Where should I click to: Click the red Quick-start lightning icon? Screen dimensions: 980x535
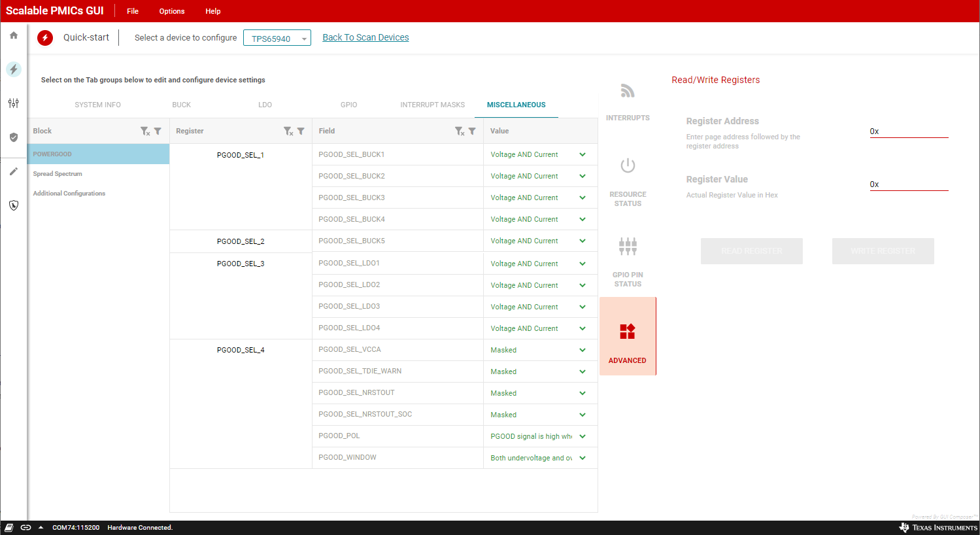(45, 38)
